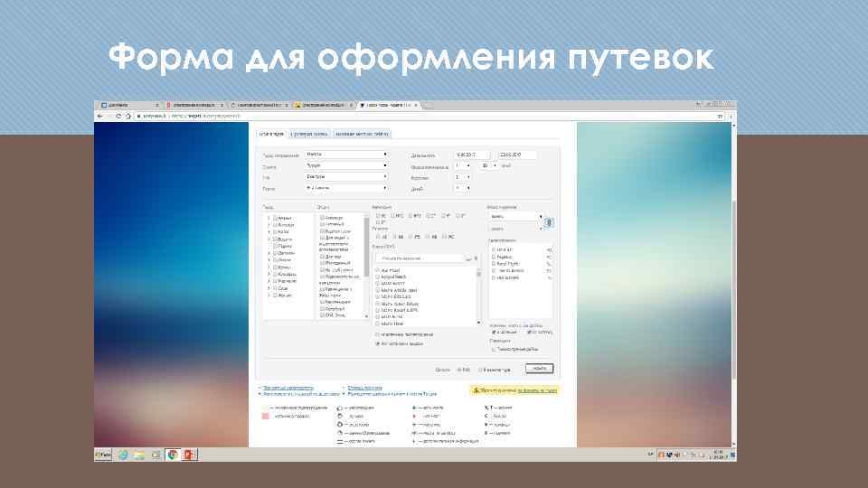Screen dimensions: 868x488
Task: Click the first departure date field
Action: point(472,155)
